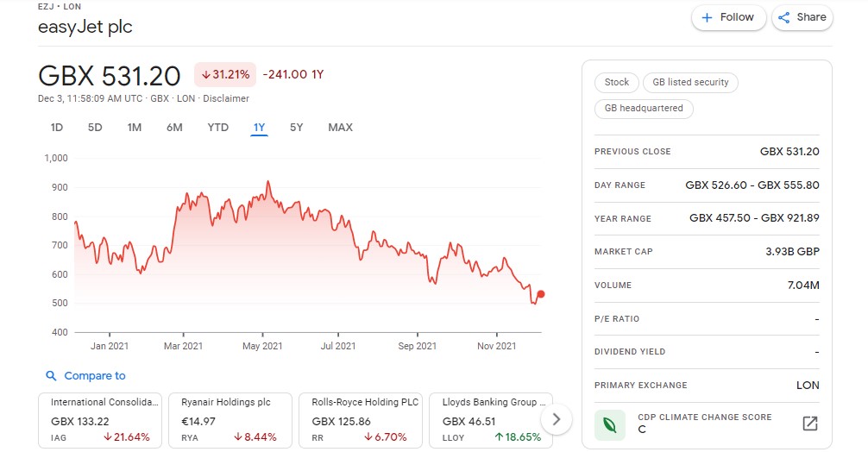The width and height of the screenshot is (868, 452).
Task: Open the GB headquartered chip
Action: (x=644, y=109)
